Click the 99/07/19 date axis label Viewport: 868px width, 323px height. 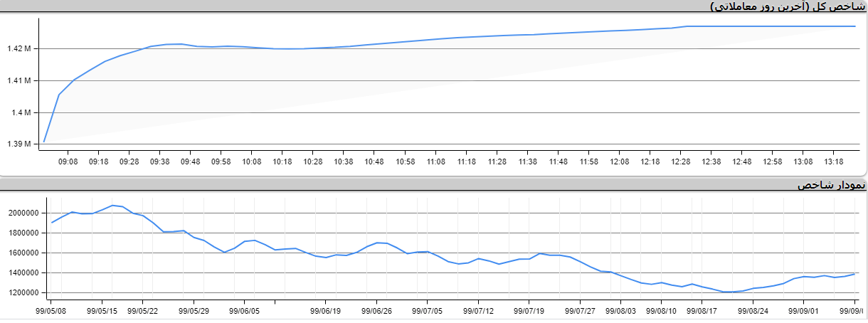[529, 310]
